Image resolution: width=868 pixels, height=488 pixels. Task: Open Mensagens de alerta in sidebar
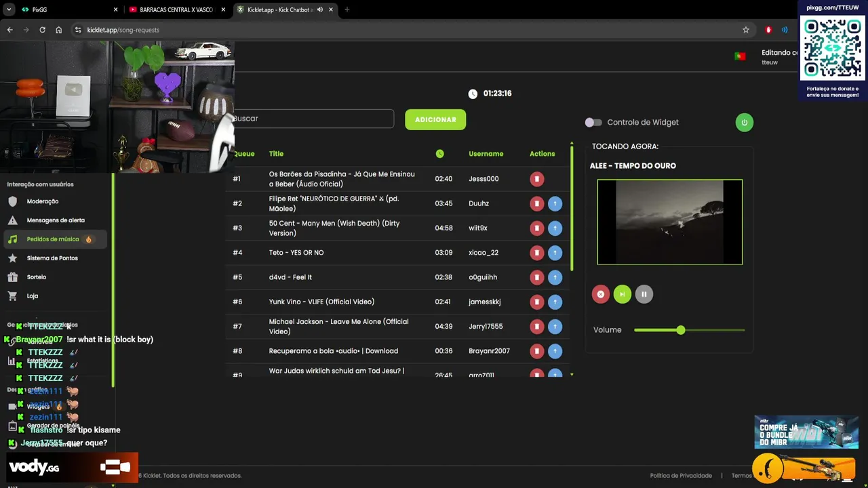(x=56, y=220)
